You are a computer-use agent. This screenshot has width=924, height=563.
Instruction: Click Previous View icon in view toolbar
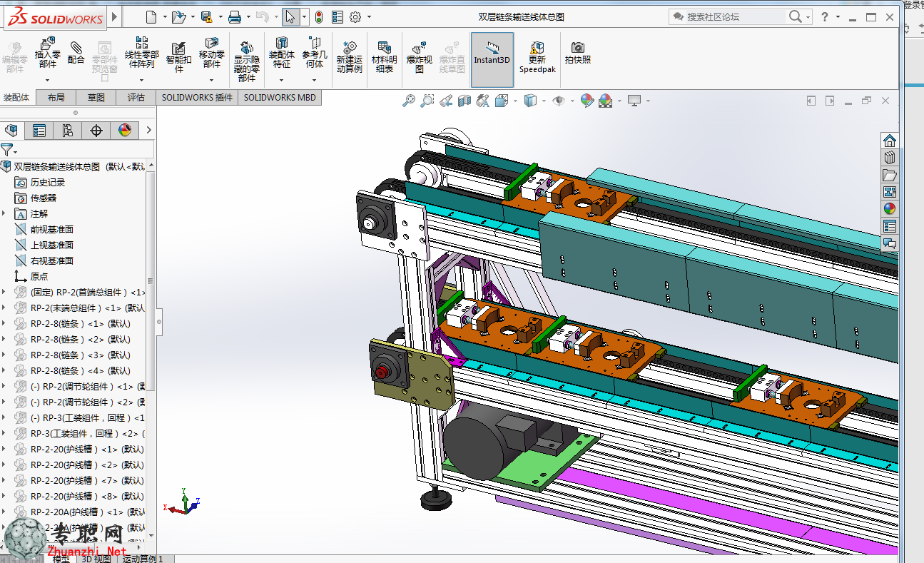(446, 101)
